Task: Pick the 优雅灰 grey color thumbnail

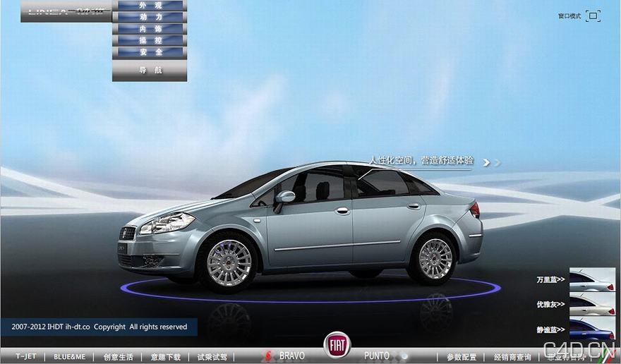Action: click(x=592, y=305)
